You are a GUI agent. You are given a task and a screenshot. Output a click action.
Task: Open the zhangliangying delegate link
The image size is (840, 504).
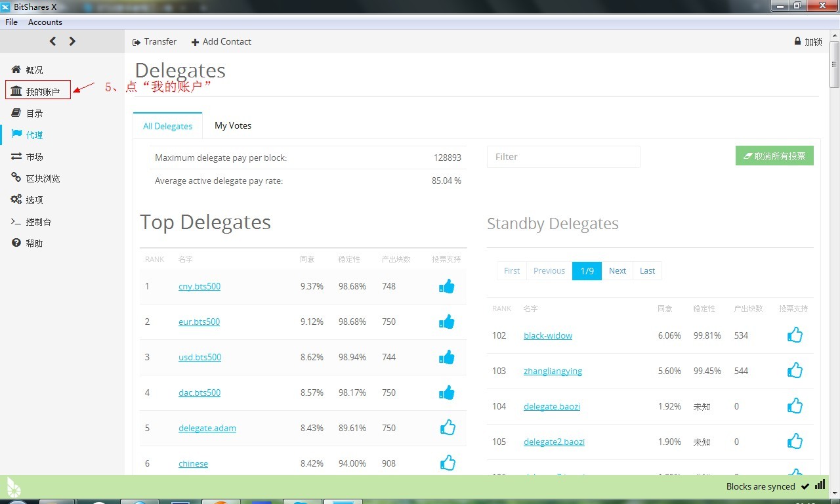[x=553, y=371]
